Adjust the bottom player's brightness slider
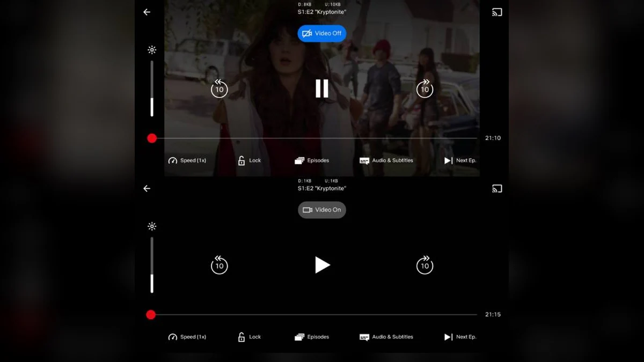This screenshot has height=362, width=644. point(152,265)
